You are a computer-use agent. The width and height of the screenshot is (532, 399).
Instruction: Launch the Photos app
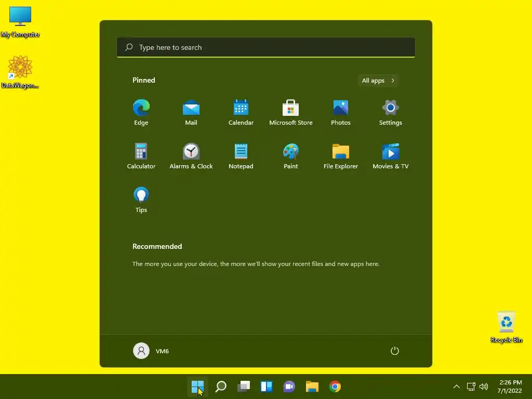coord(341,113)
